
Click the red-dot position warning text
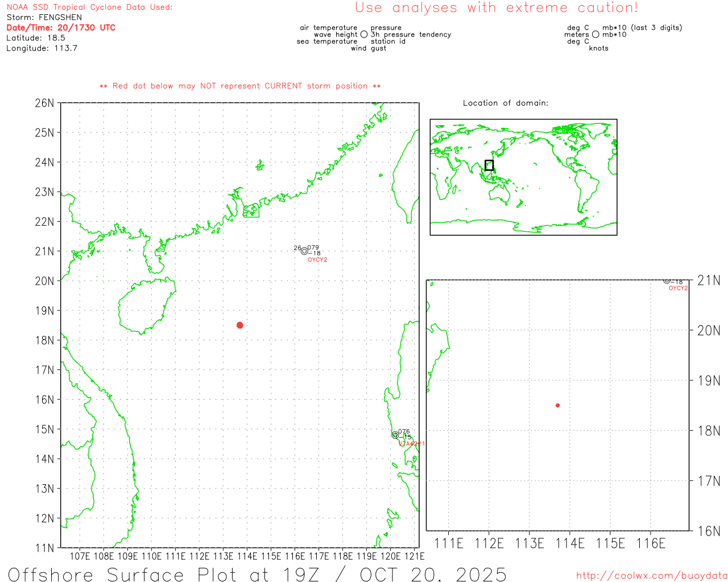[240, 86]
